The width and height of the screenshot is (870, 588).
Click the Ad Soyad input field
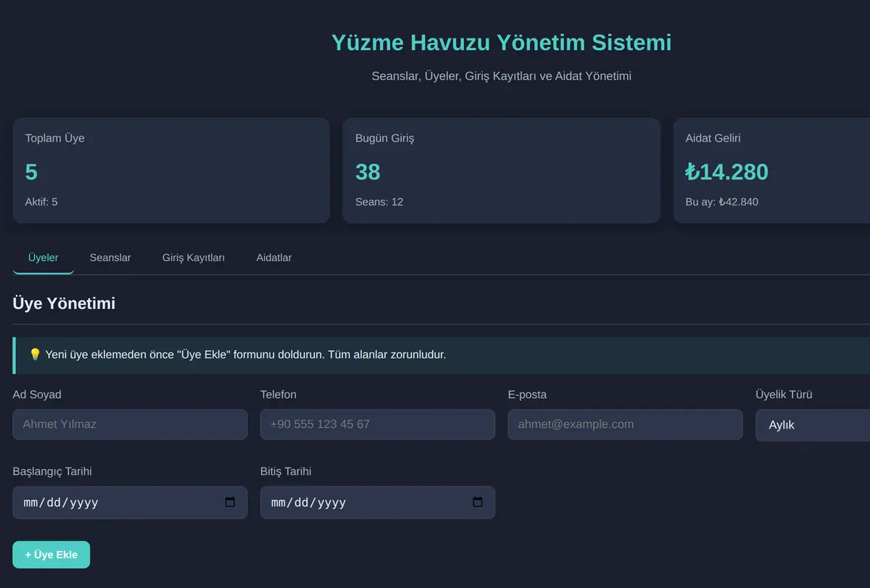tap(130, 424)
